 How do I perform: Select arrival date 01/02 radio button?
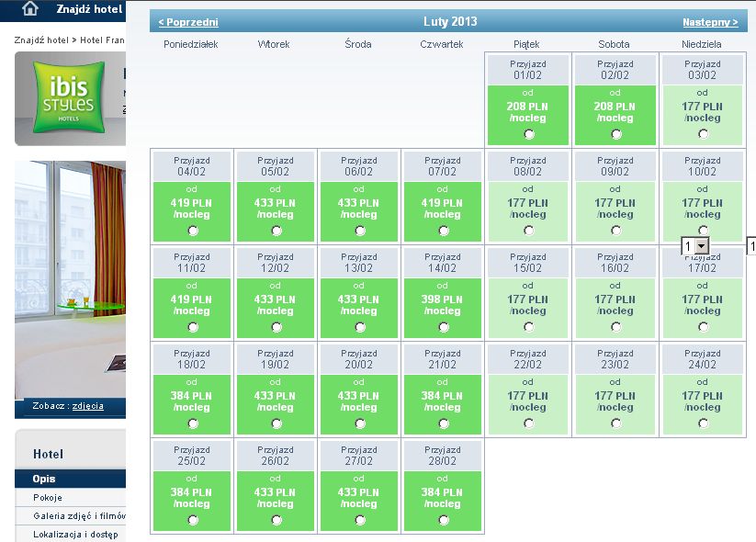point(529,134)
